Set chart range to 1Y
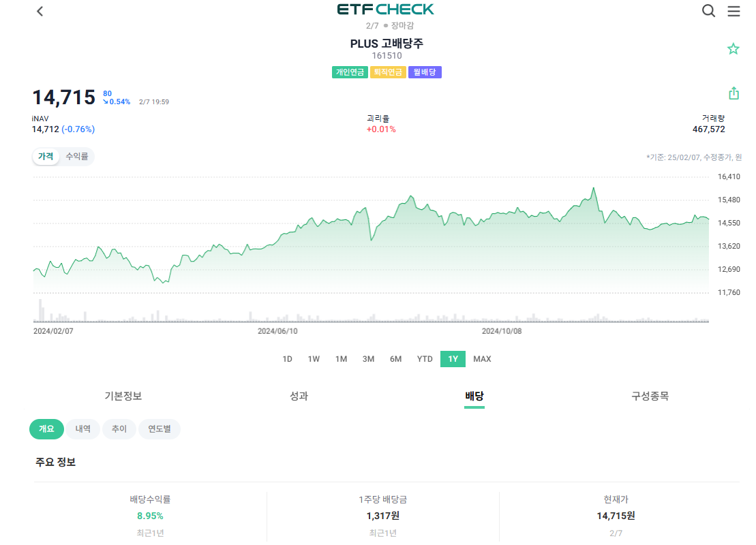Image resolution: width=756 pixels, height=545 pixels. pyautogui.click(x=453, y=359)
